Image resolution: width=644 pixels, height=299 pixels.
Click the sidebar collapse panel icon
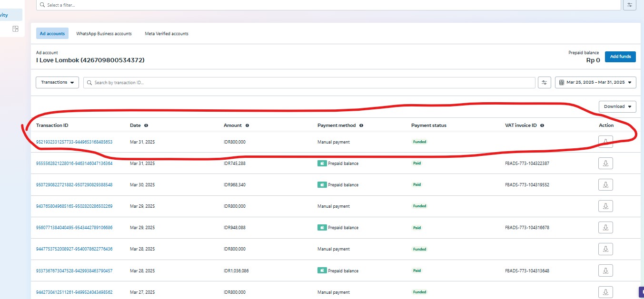click(x=15, y=29)
